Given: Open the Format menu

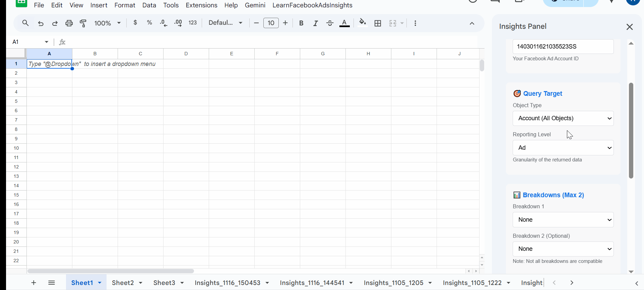Looking at the screenshot, I should pos(125,5).
